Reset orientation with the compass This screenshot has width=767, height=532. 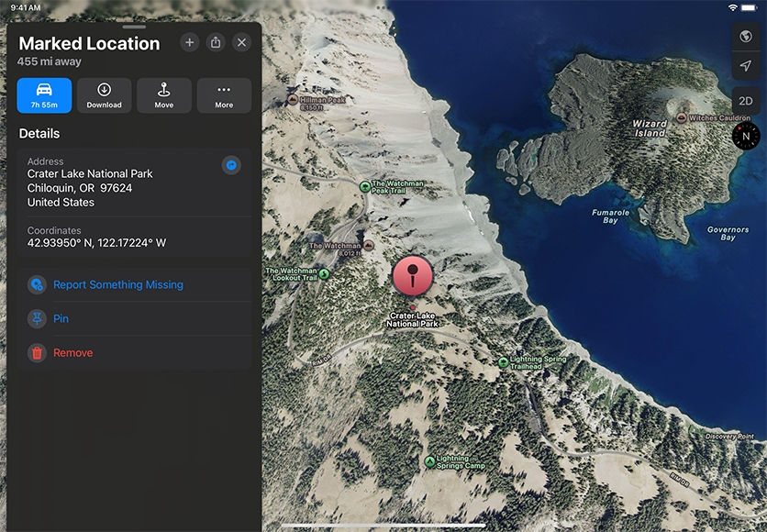click(746, 136)
